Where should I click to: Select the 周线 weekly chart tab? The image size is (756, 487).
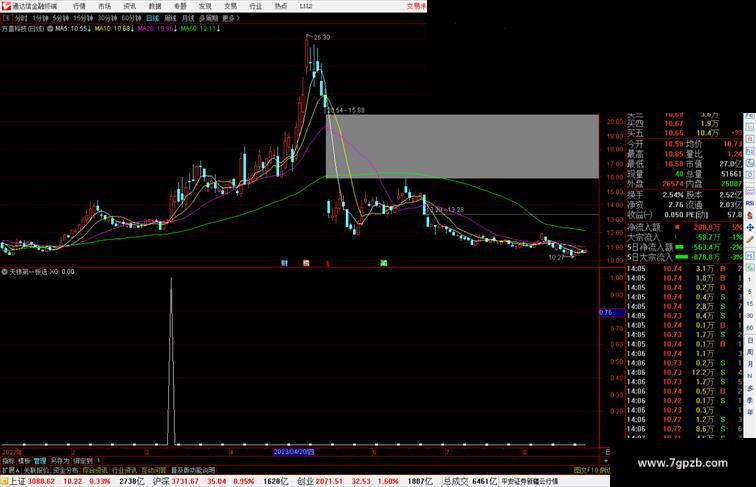(170, 18)
